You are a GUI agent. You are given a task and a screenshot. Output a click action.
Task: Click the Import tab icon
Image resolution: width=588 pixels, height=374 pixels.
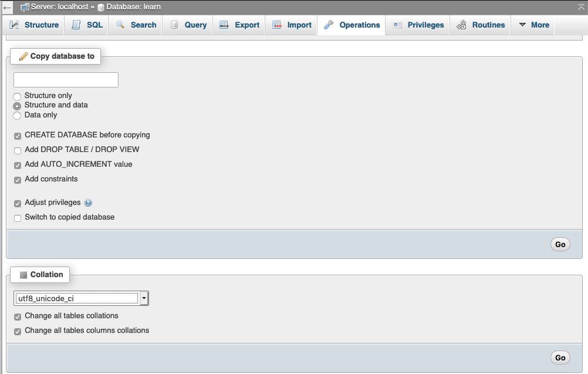point(277,25)
